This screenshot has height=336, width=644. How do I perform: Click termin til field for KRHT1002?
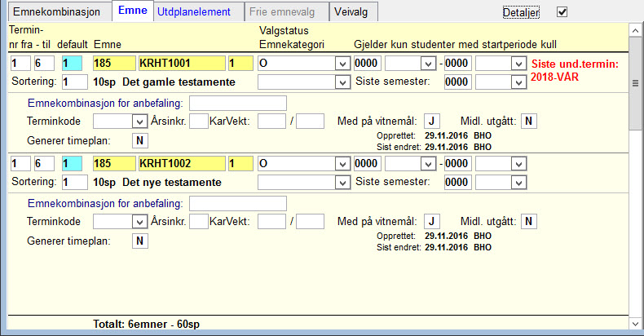[x=44, y=164]
